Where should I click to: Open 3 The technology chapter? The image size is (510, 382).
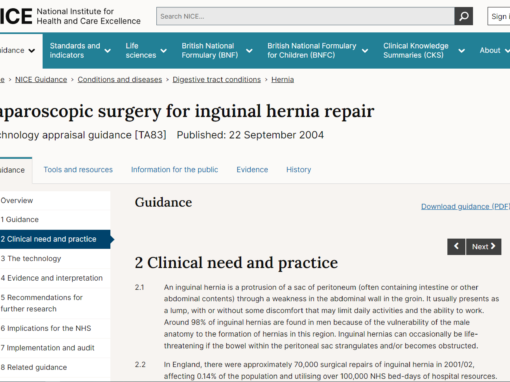coord(55,259)
